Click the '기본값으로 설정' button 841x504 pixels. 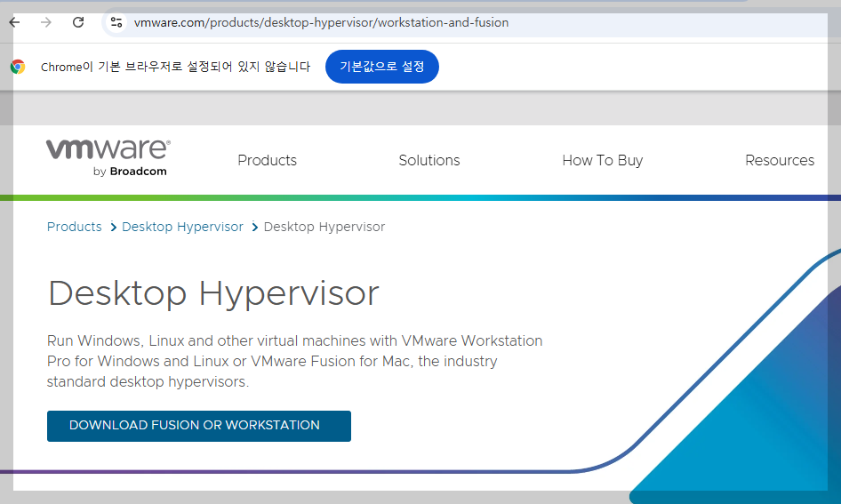tap(382, 67)
